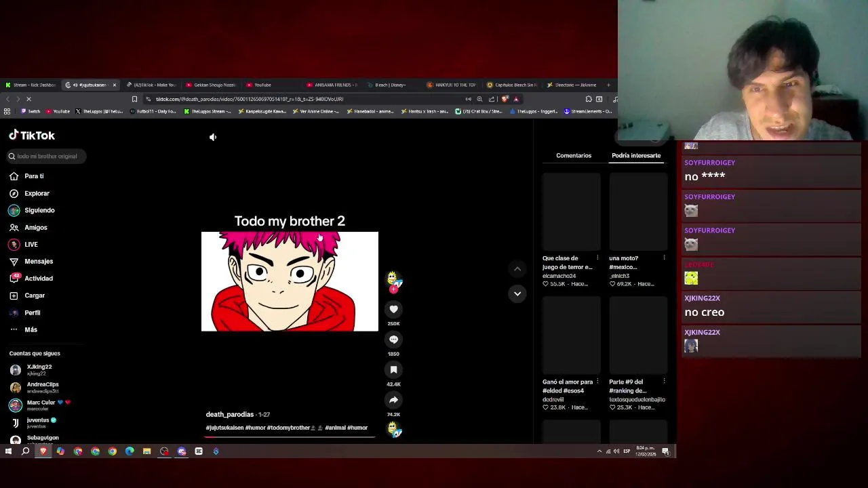Close the active jujutsukaisen browser tab
Viewport: 868px width, 488px height.
click(114, 85)
